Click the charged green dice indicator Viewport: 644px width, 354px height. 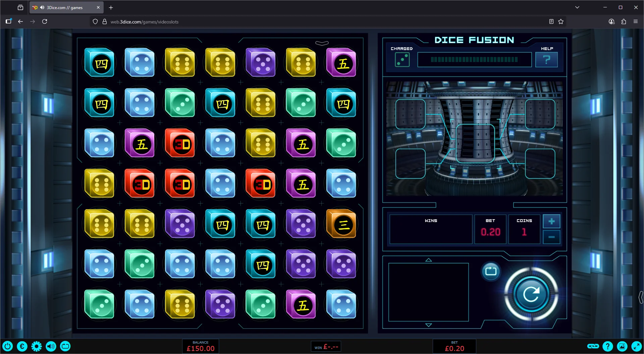[x=402, y=60]
